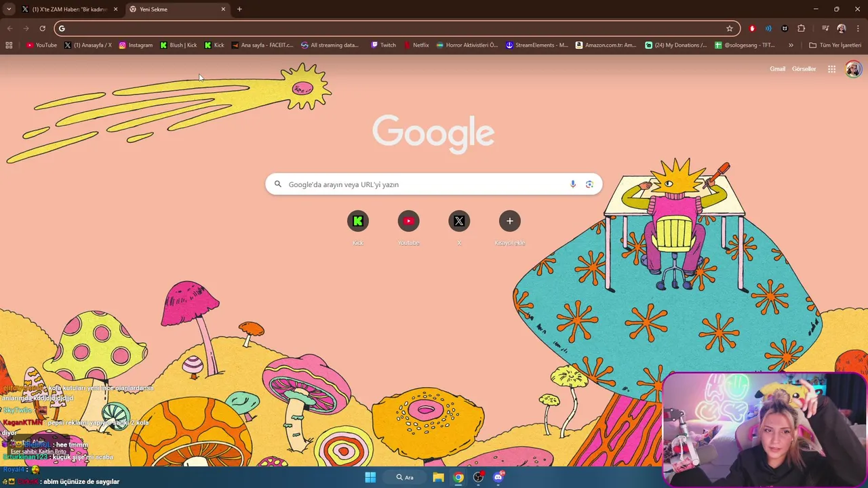Click the red extension icon in toolbar
868x488 pixels.
pyautogui.click(x=752, y=28)
